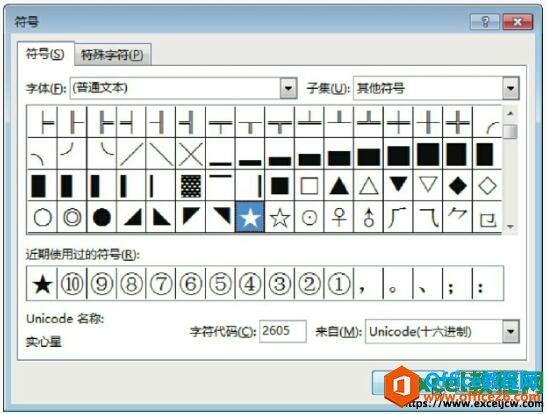Viewport: 547px width, 414px height.
Task: Select the lower one-eighth block thin bar symbol
Action: point(220,154)
